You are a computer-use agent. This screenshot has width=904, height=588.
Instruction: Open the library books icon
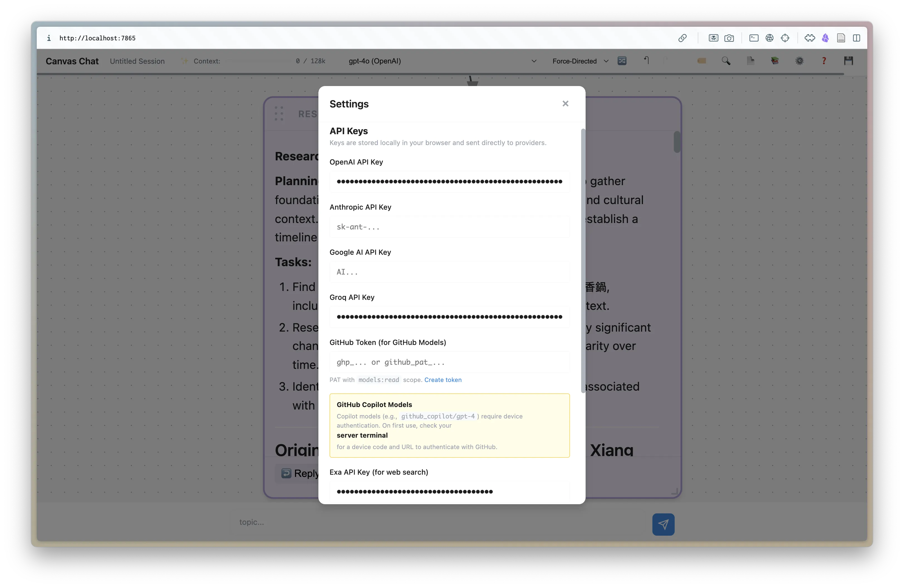775,61
